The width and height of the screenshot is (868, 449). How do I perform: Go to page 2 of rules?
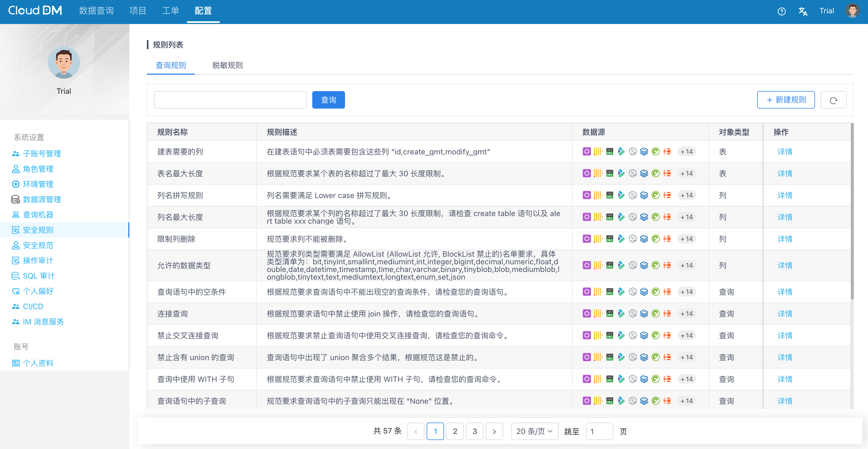point(455,431)
